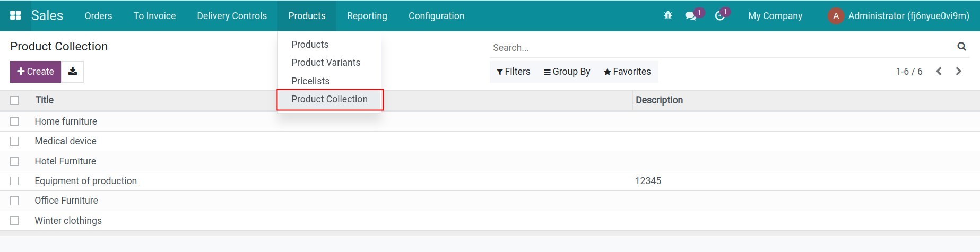This screenshot has width=980, height=252.
Task: Open the Equipment of production record
Action: (x=85, y=181)
